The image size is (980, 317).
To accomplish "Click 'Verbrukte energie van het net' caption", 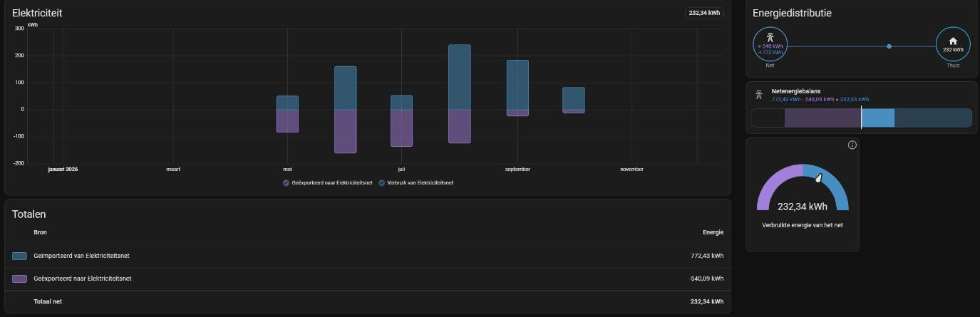I will coord(803,225).
